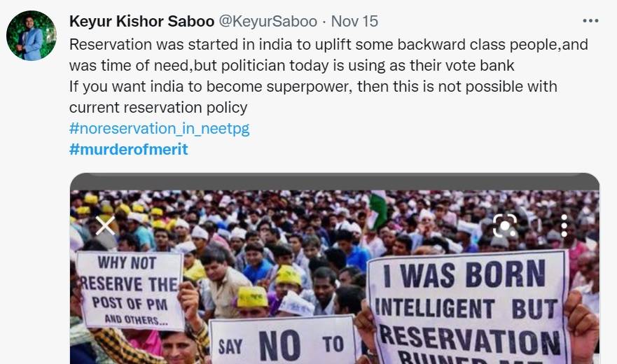Open the tweet's three-dot more options
The height and width of the screenshot is (364, 617).
point(590,21)
